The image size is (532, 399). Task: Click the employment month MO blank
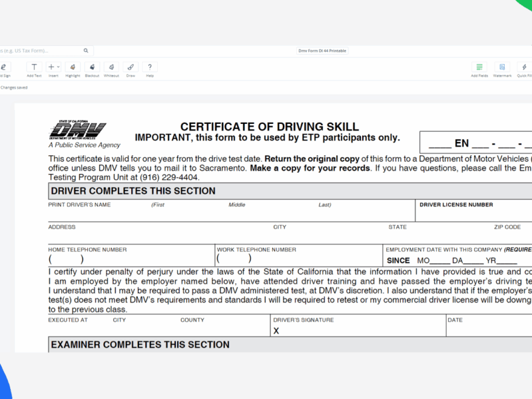click(x=440, y=261)
